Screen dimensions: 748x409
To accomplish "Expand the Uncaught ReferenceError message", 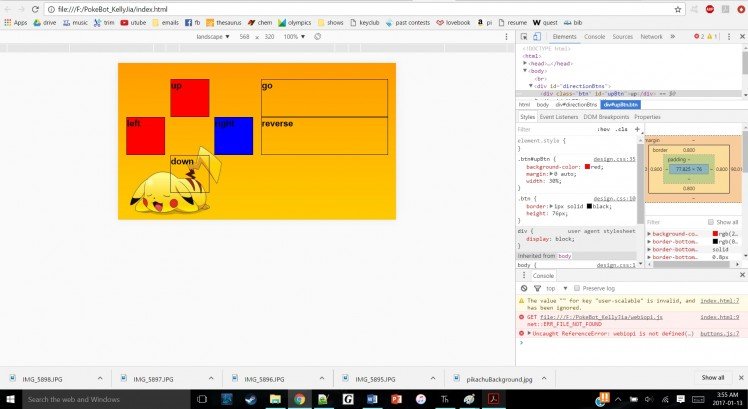I will tap(529, 333).
